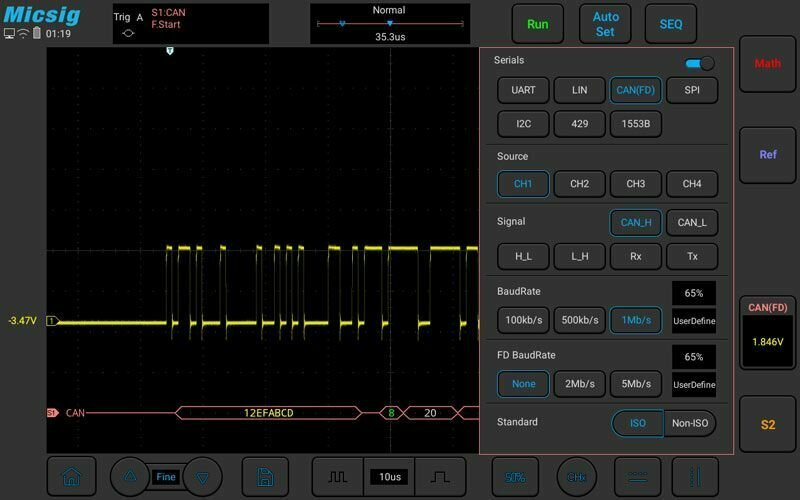Open the Math channel

coord(768,64)
